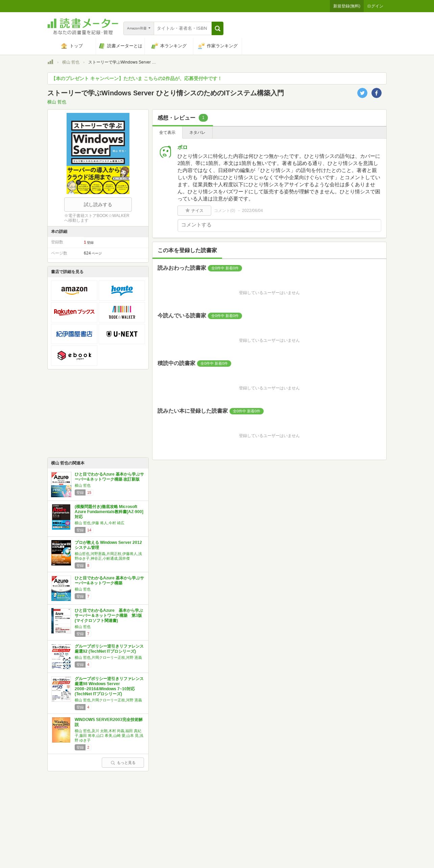Open ひと目でわかるAzure 第3版 title link
434x868 pixels.
109,616
